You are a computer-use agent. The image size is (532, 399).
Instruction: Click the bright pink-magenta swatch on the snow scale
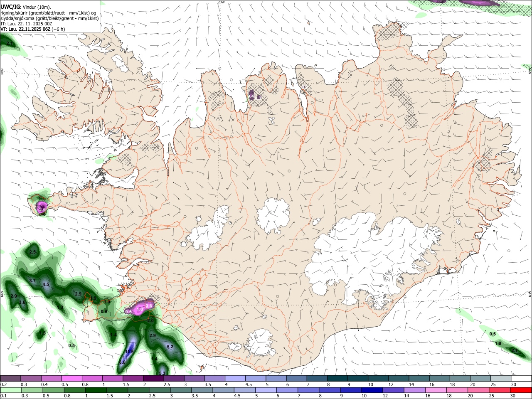pos(72,379)
